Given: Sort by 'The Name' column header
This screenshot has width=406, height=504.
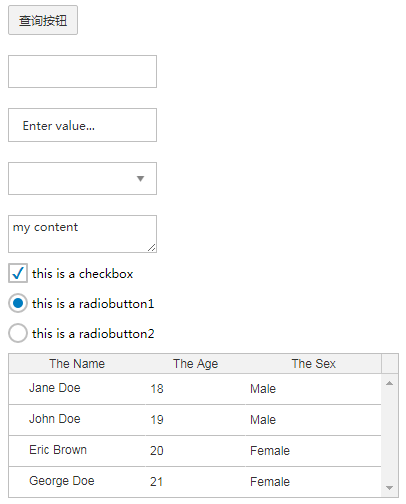Looking at the screenshot, I should click(x=77, y=364).
